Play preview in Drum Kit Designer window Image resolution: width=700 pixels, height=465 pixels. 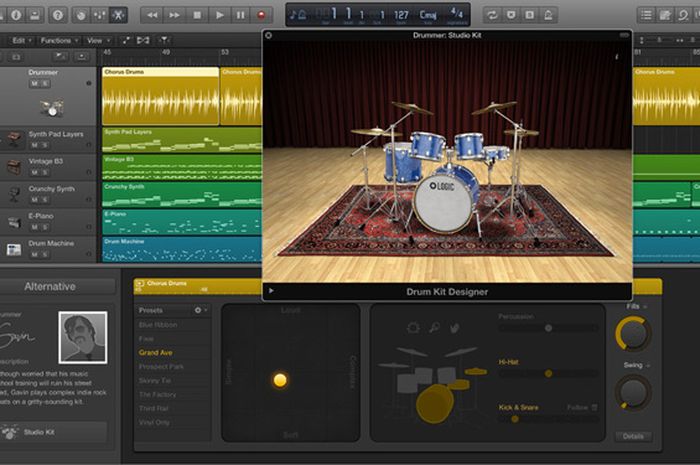pyautogui.click(x=271, y=291)
